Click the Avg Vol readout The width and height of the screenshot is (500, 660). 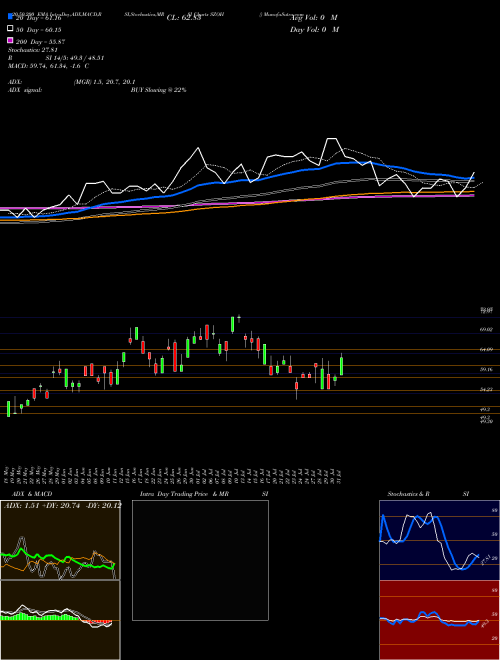click(x=314, y=18)
